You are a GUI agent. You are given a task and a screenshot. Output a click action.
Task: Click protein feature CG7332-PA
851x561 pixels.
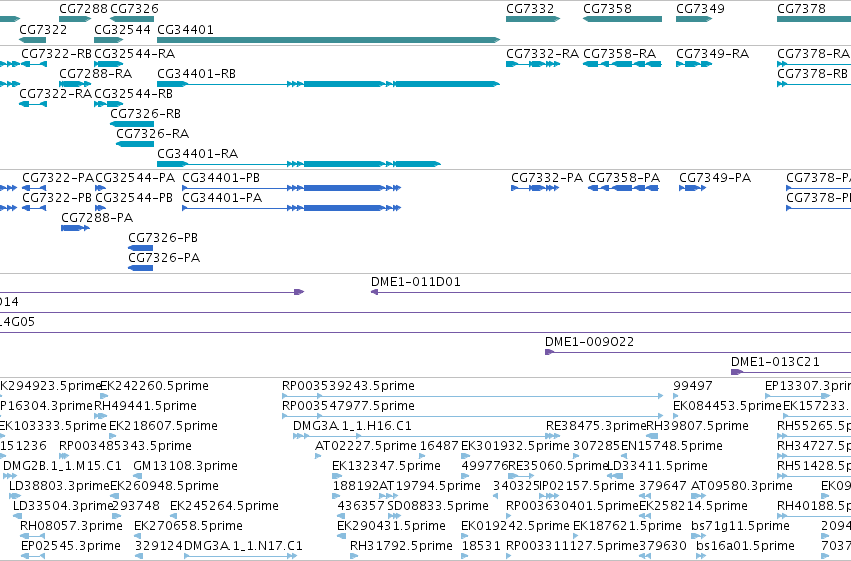[535, 188]
